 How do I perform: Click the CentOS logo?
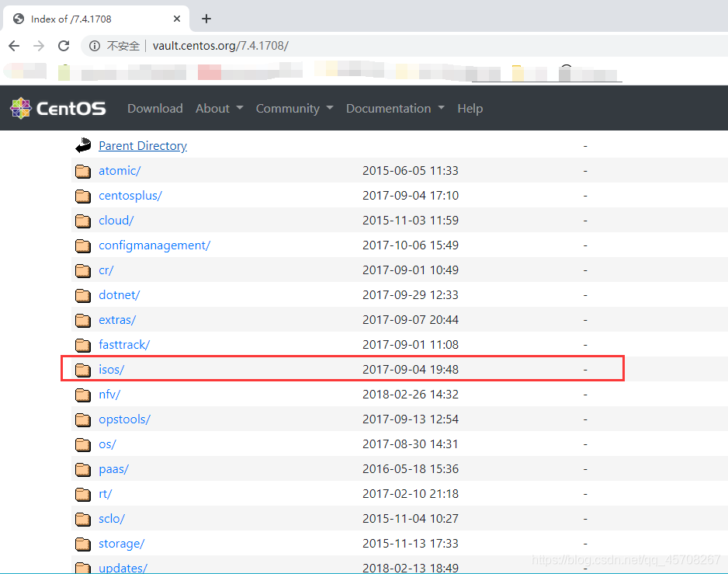(x=58, y=108)
